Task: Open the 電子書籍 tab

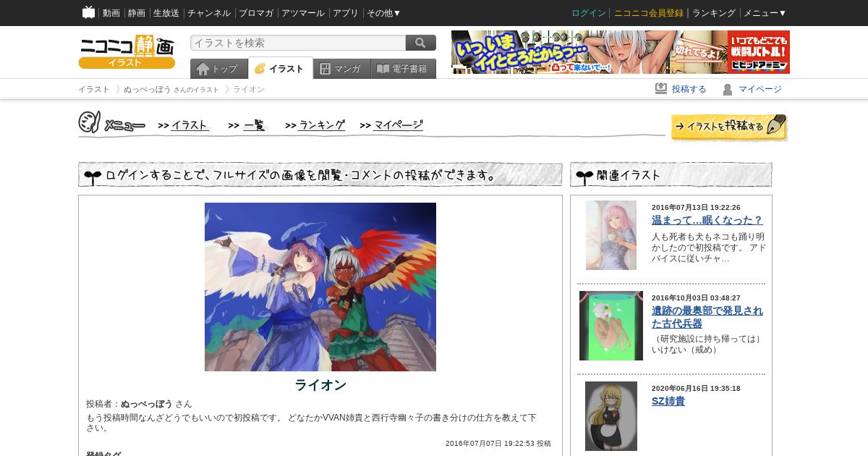Action: coord(404,69)
